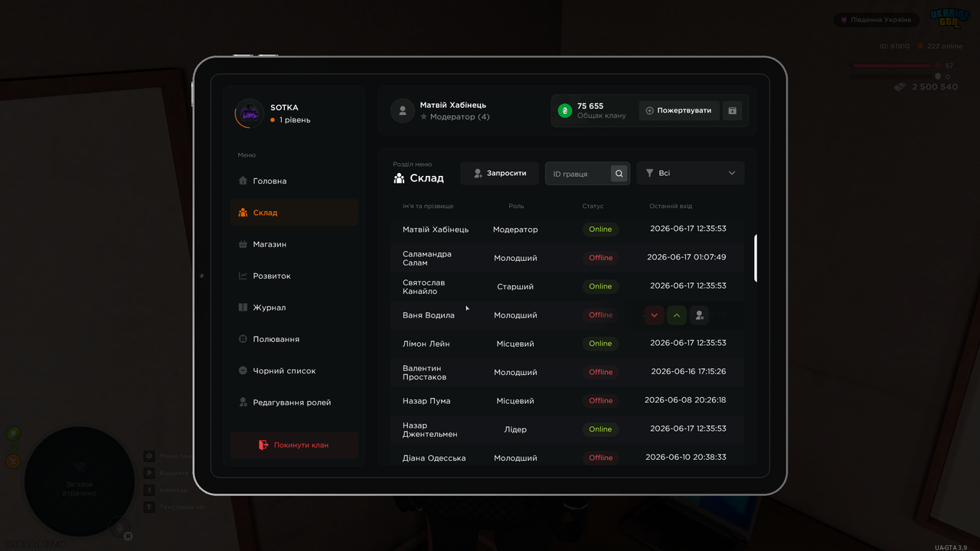980x551 pixels.
Task: Click the Ім'я та прізвище column header
Action: [x=428, y=206]
